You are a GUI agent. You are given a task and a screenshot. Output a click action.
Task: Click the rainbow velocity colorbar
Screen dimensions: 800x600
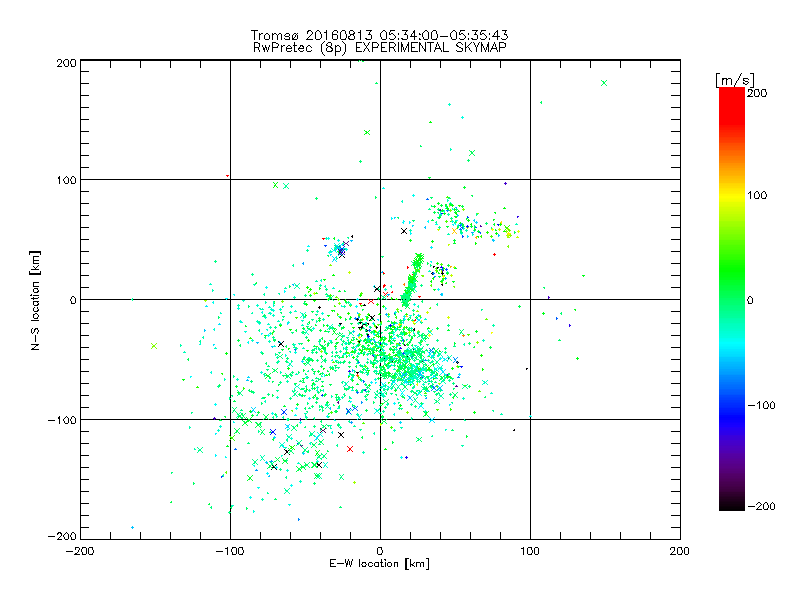(732, 298)
